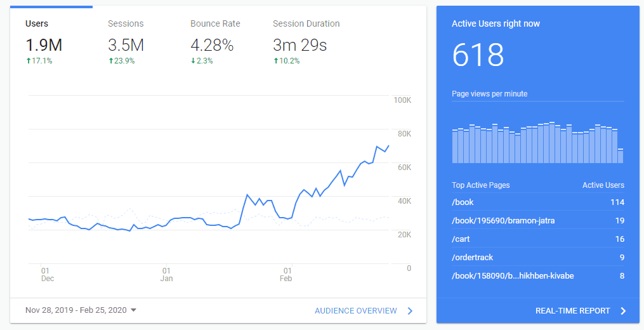Click the 01 Feb marker on chart axis

click(287, 274)
